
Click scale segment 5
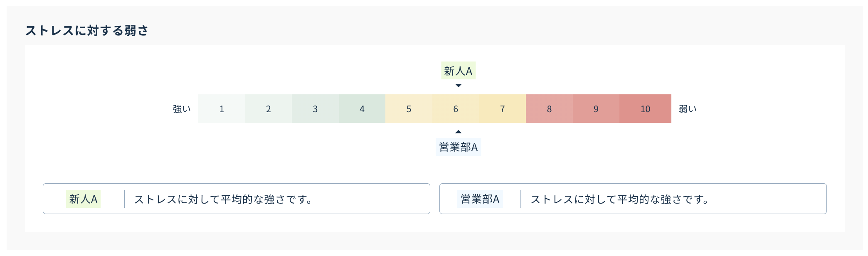coord(409,108)
